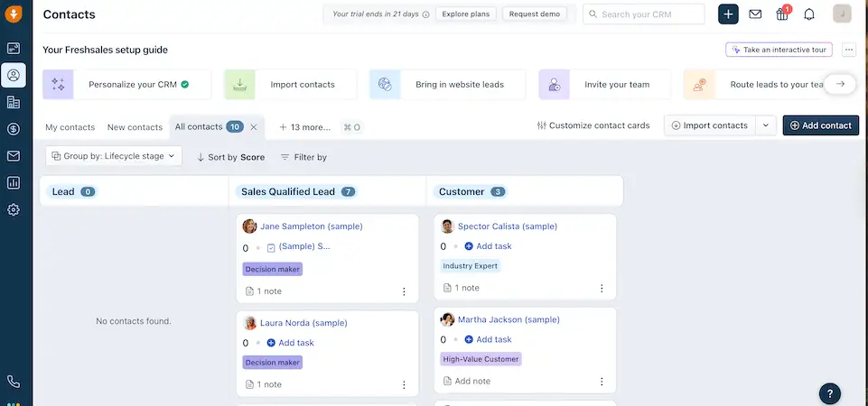Click the Request demo button
This screenshot has width=868, height=406.
[x=534, y=14]
